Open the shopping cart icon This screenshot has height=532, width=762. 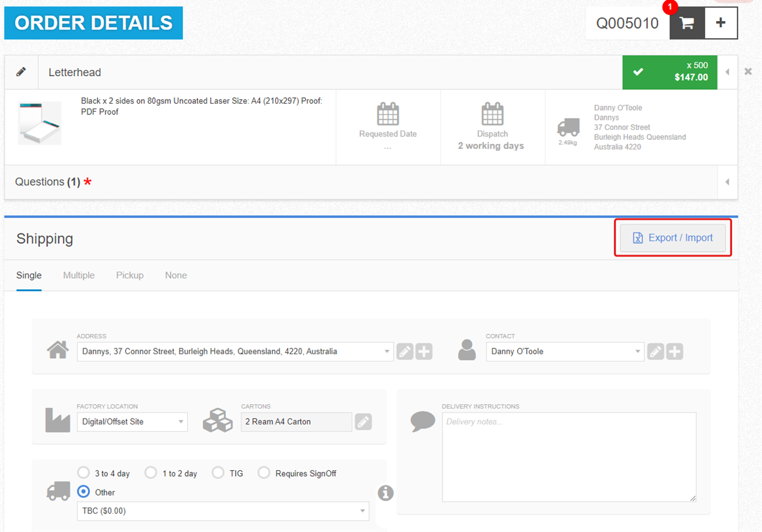click(687, 23)
